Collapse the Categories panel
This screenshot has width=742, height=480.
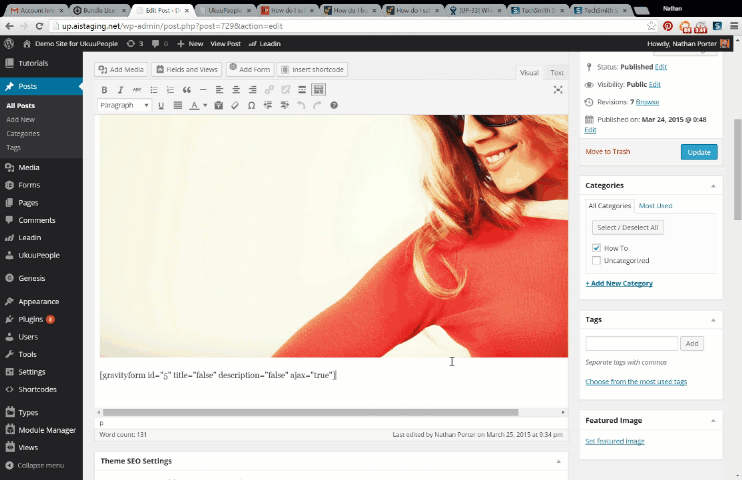pos(713,186)
